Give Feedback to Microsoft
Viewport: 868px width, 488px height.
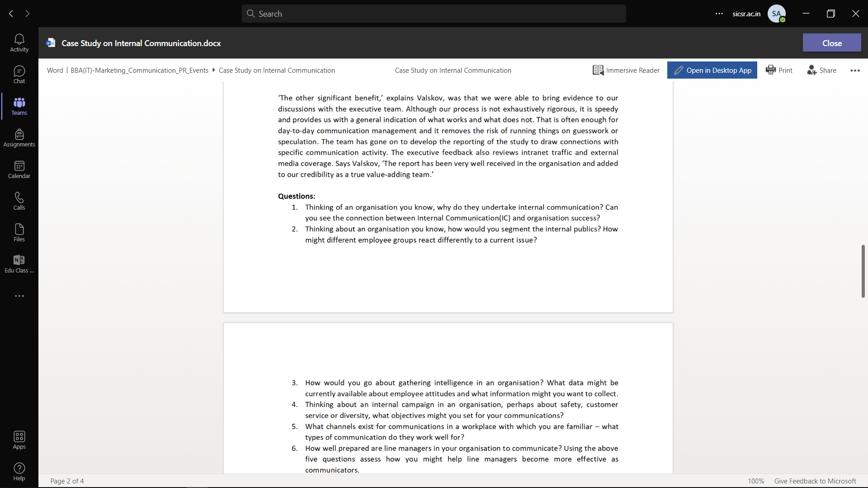(815, 481)
